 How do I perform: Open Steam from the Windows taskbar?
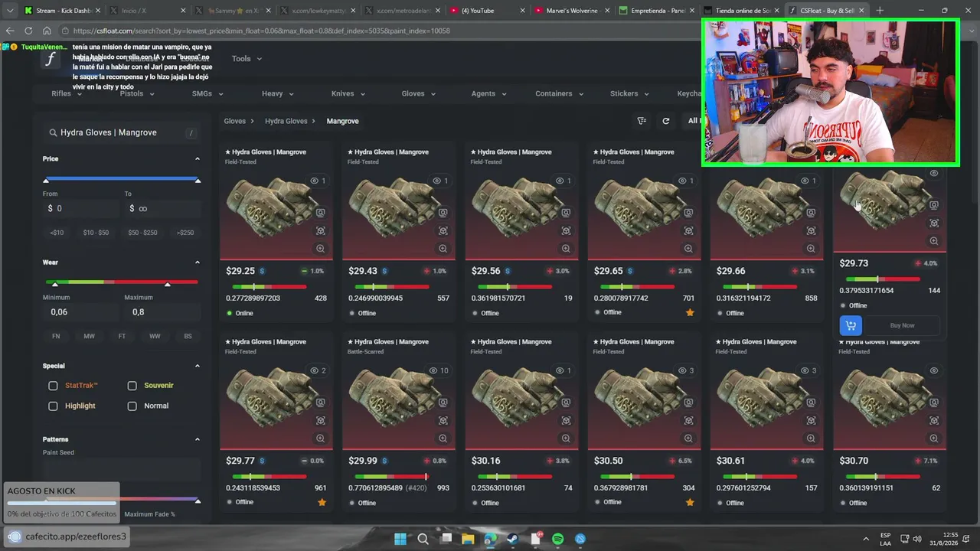point(513,539)
